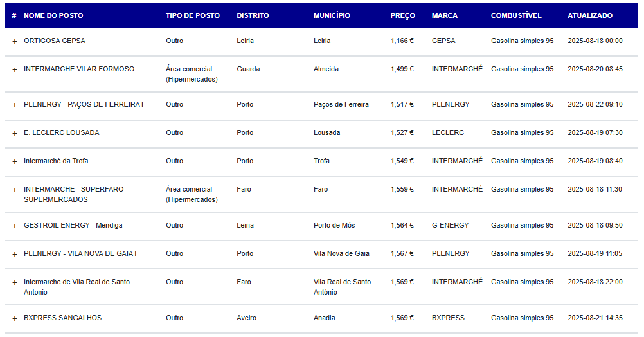Expand the E. LECLERC LOUSADA row
The image size is (644, 337).
point(15,134)
